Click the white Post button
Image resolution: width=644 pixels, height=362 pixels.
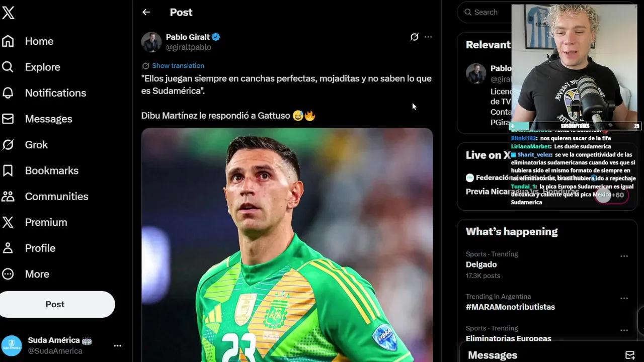(x=55, y=304)
